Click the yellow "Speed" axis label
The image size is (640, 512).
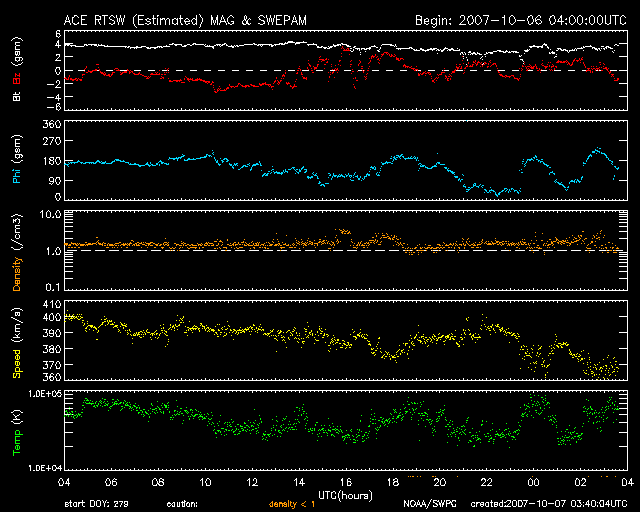[17, 364]
